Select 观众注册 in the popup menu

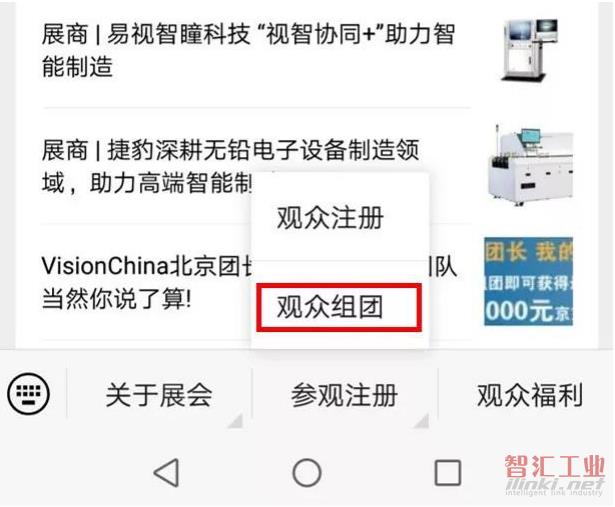point(330,218)
